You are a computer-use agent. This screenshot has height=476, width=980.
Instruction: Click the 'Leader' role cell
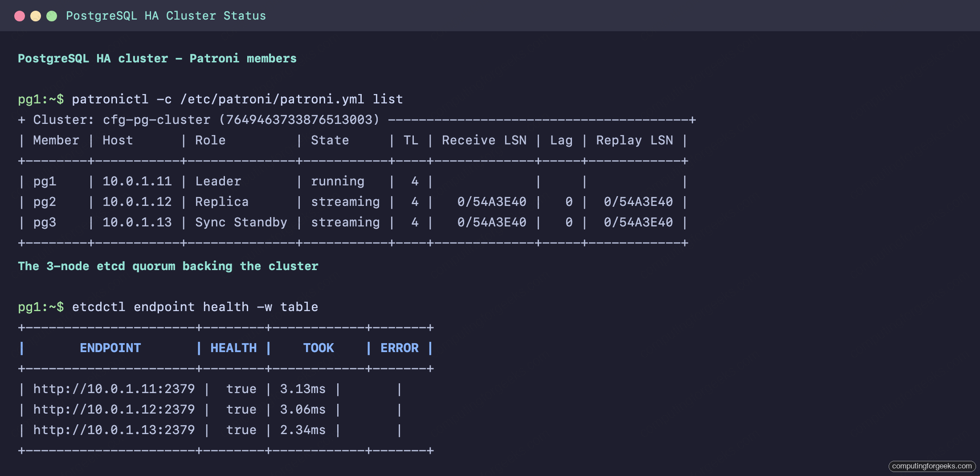coord(218,181)
